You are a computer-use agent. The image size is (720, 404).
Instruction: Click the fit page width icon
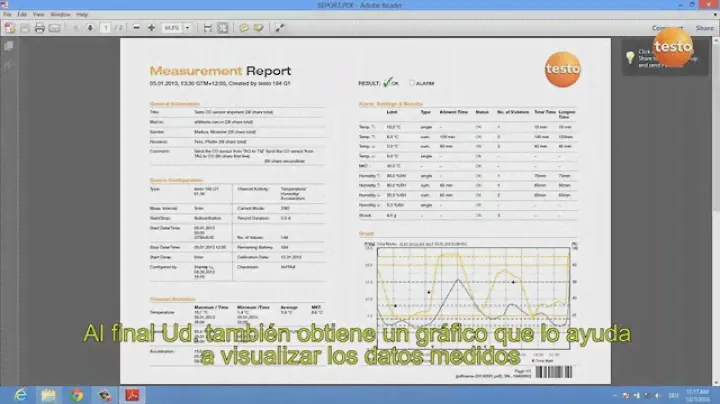coord(207,28)
